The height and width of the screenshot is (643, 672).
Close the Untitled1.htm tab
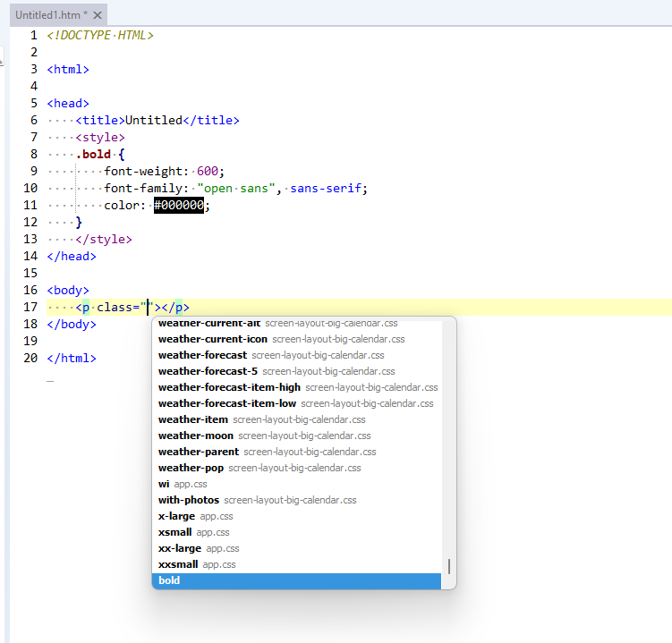tap(98, 15)
